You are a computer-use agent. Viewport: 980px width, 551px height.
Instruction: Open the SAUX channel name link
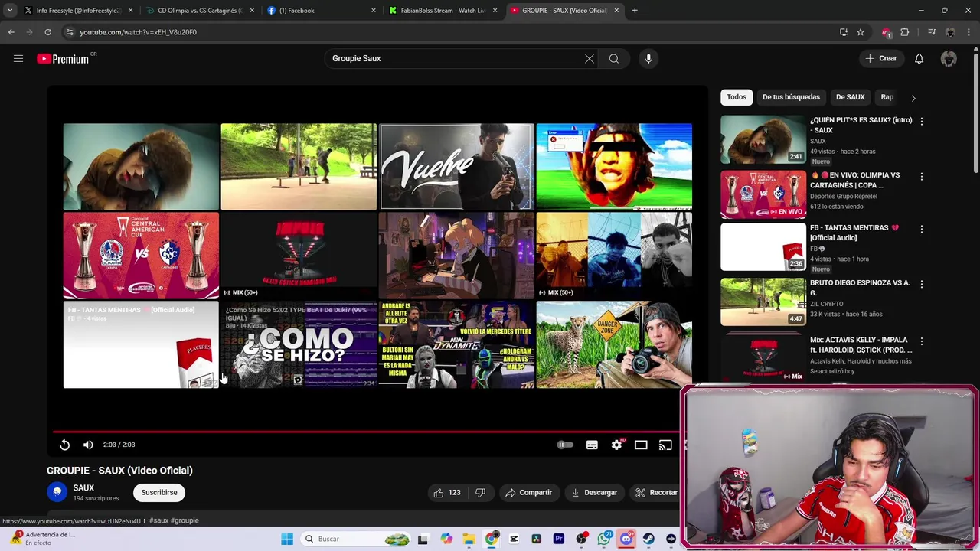(x=83, y=487)
